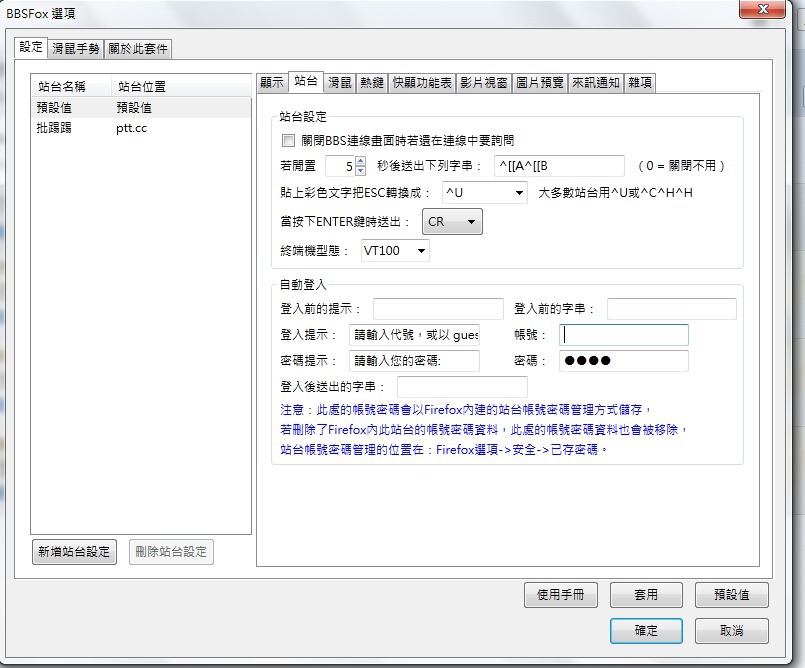
Task: Open the 熱鍵 settings tab
Action: click(372, 83)
